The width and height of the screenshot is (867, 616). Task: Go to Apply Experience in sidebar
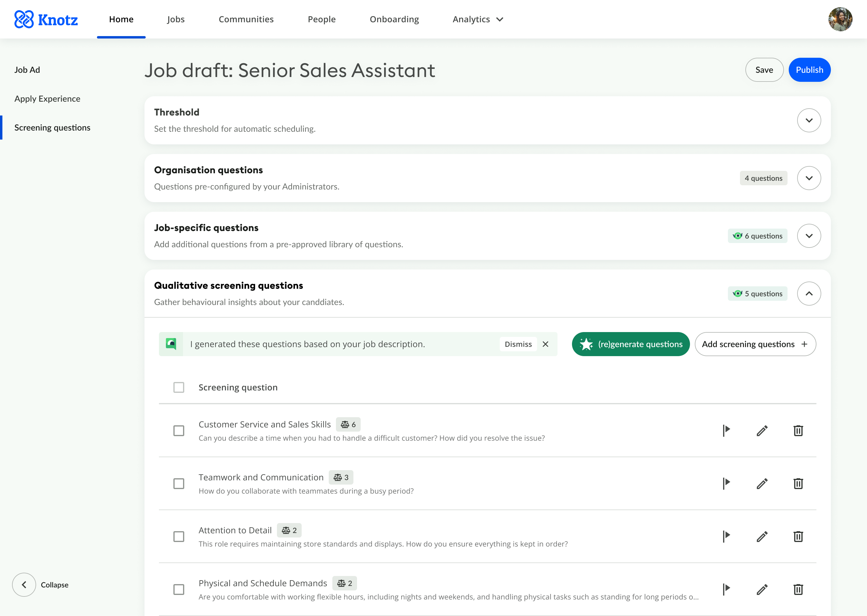(48, 99)
